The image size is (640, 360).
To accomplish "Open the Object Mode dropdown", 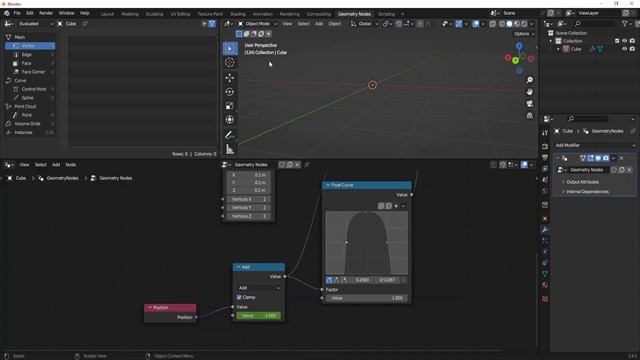I will point(258,24).
